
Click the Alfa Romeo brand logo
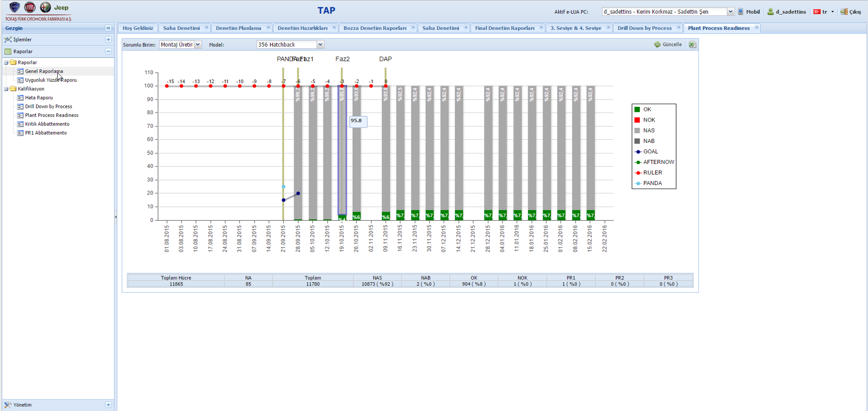pyautogui.click(x=45, y=7)
